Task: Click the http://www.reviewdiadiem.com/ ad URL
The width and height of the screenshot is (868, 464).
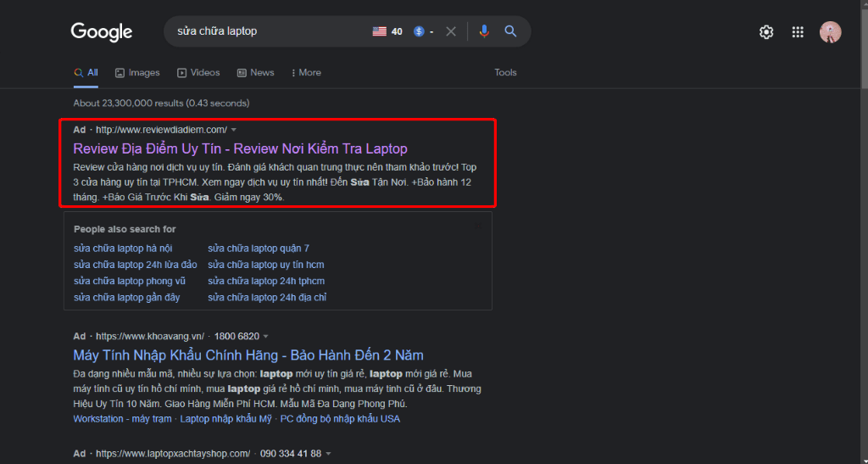Action: pyautogui.click(x=162, y=130)
